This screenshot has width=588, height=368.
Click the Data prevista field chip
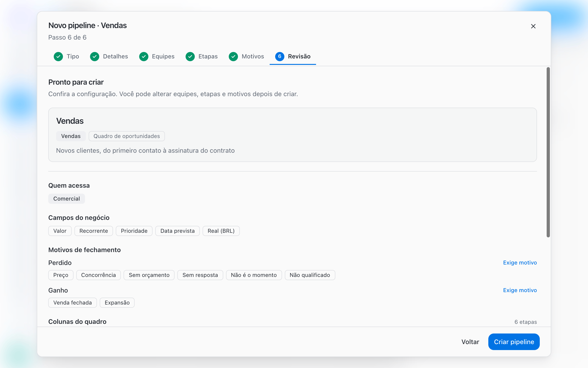(177, 231)
